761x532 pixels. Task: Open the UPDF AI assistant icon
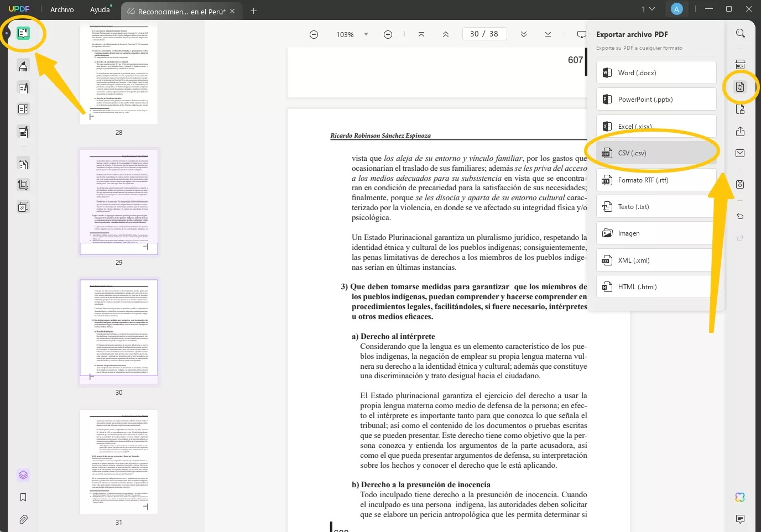pyautogui.click(x=740, y=497)
